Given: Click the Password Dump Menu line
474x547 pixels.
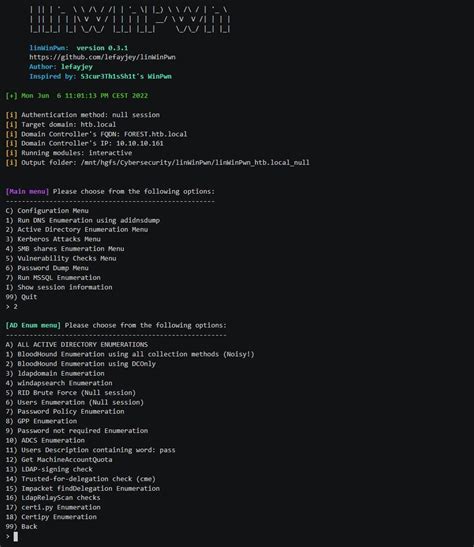Looking at the screenshot, I should tap(47, 268).
